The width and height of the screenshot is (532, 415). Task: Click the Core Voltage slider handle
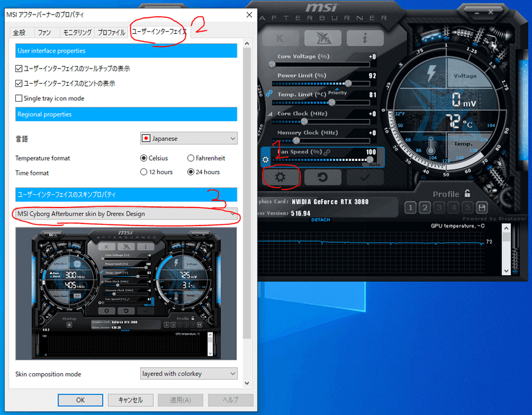(272, 64)
